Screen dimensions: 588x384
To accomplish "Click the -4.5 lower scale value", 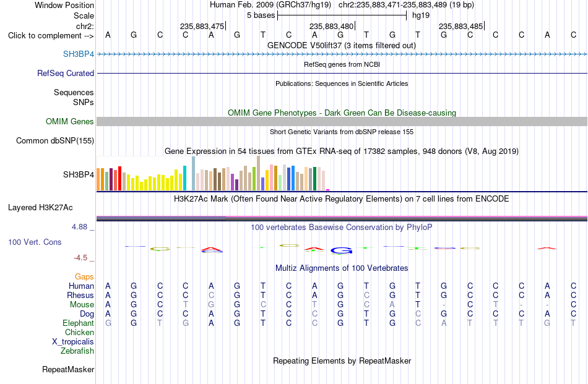I will pos(80,258).
